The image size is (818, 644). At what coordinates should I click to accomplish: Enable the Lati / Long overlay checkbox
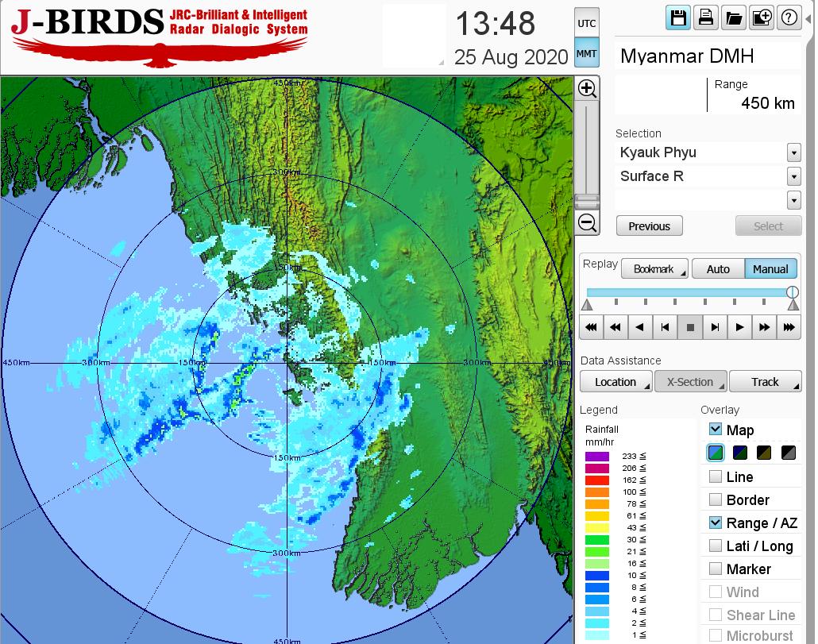pos(716,546)
